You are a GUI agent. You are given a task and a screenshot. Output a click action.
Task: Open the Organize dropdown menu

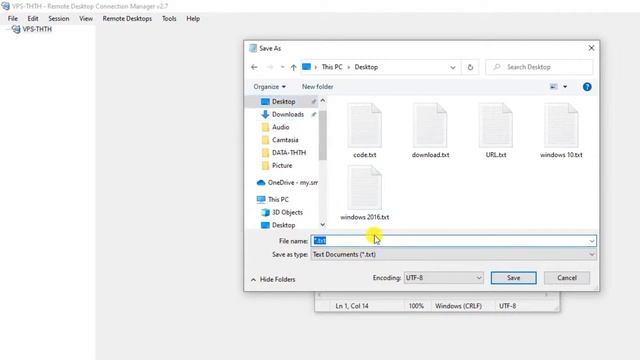(269, 87)
